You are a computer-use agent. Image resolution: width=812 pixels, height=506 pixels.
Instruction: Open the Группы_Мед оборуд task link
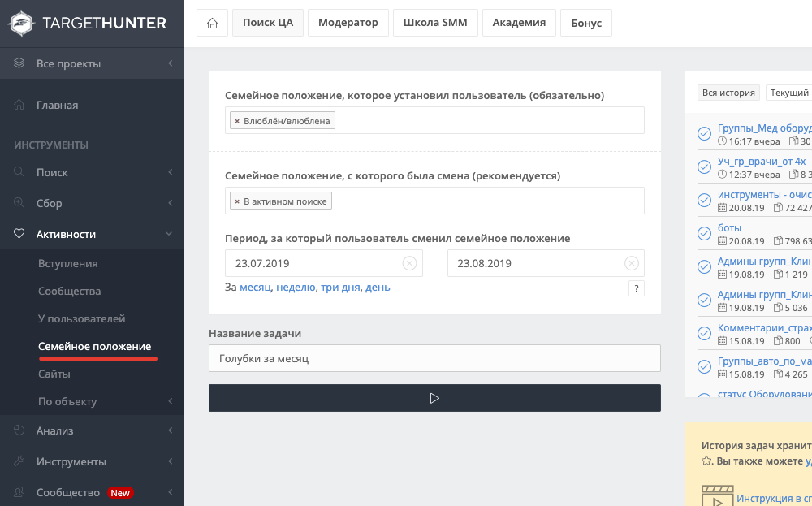764,128
